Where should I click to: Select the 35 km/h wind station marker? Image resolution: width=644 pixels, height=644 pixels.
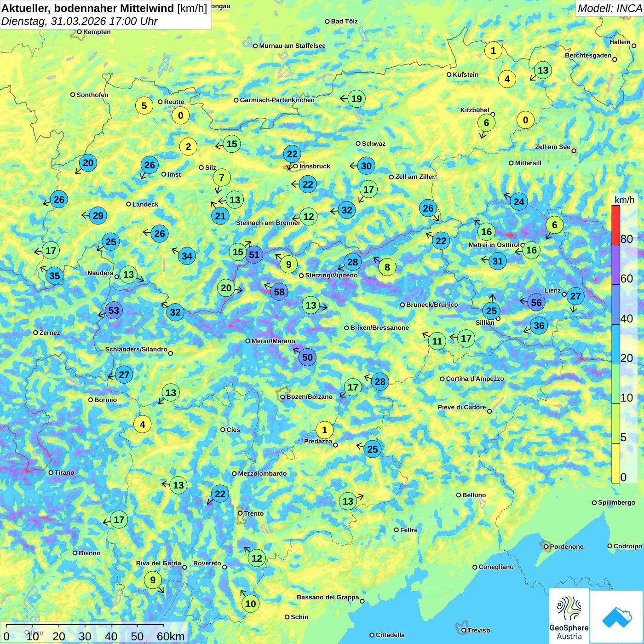[54, 276]
